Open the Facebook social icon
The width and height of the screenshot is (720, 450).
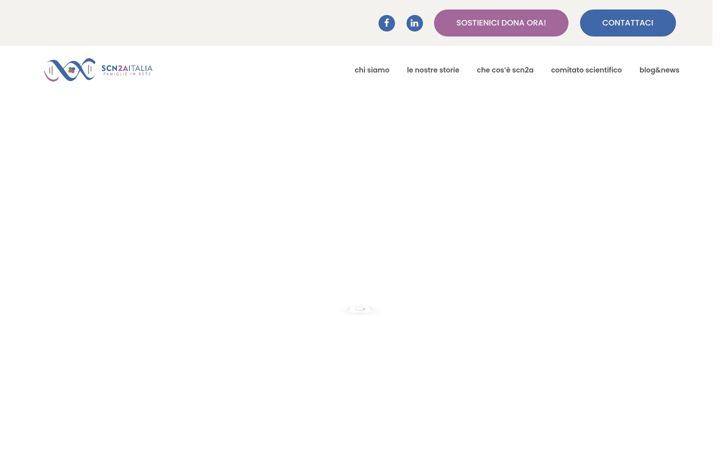pyautogui.click(x=386, y=23)
